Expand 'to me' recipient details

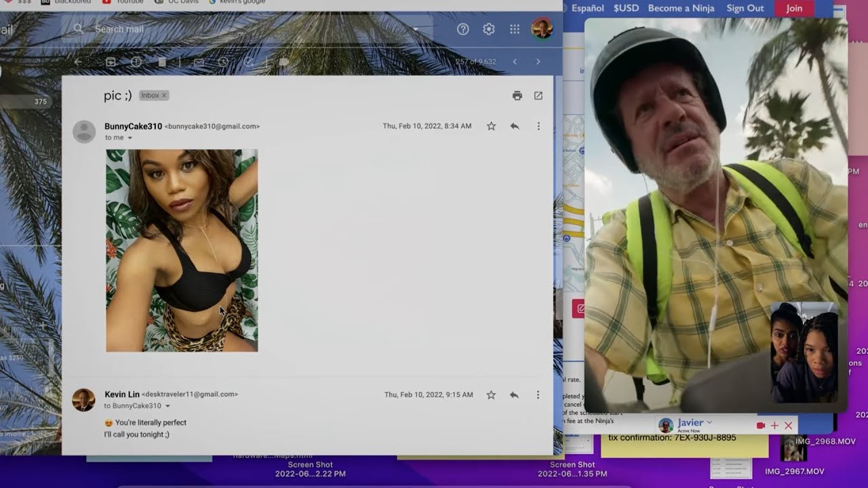click(130, 138)
